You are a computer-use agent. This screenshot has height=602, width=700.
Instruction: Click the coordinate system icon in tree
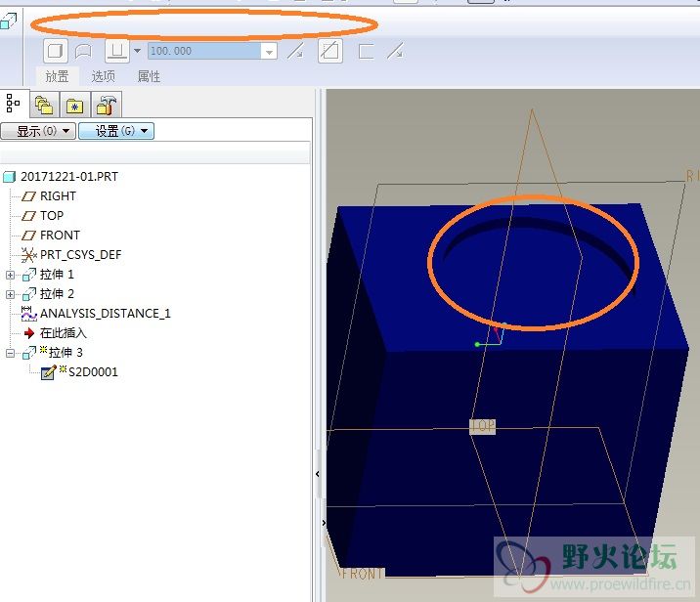point(29,255)
